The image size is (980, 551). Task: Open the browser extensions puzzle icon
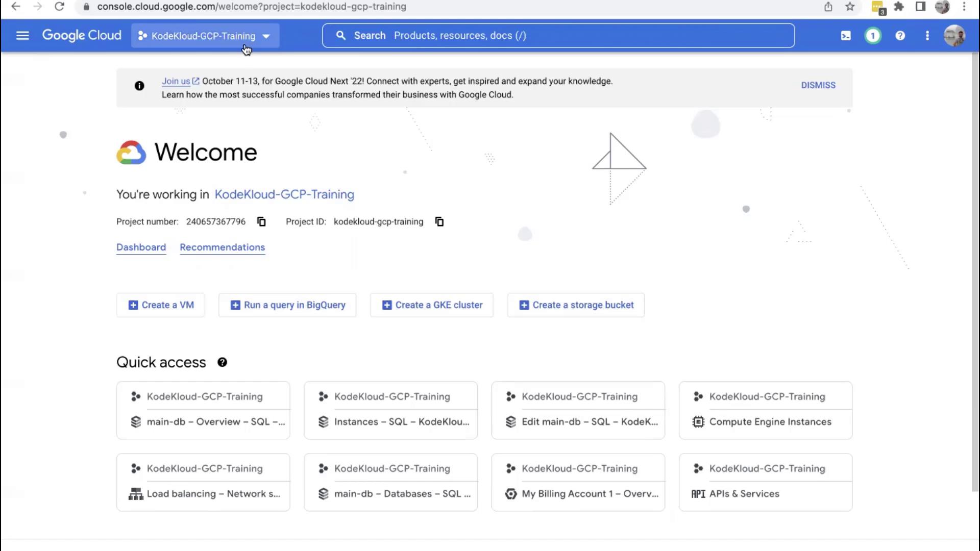tap(899, 7)
